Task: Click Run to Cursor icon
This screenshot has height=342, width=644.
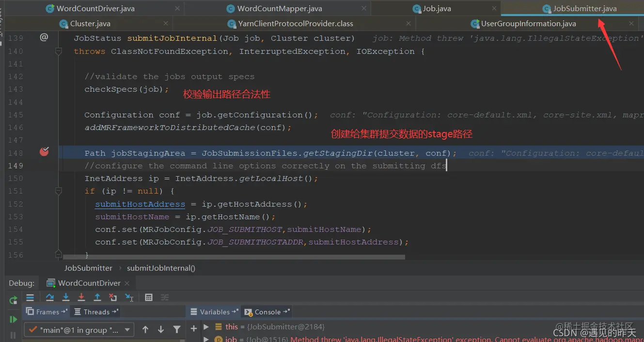Action: [x=129, y=297]
